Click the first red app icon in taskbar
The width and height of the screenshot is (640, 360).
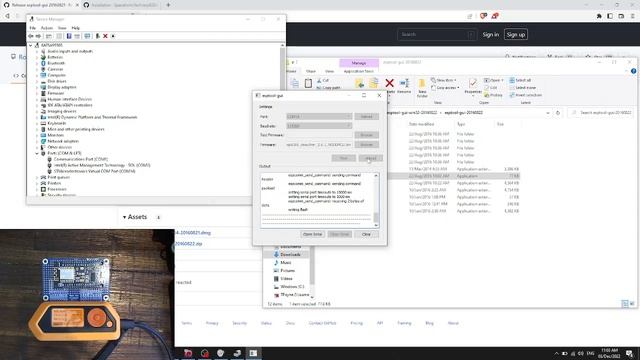(188, 353)
